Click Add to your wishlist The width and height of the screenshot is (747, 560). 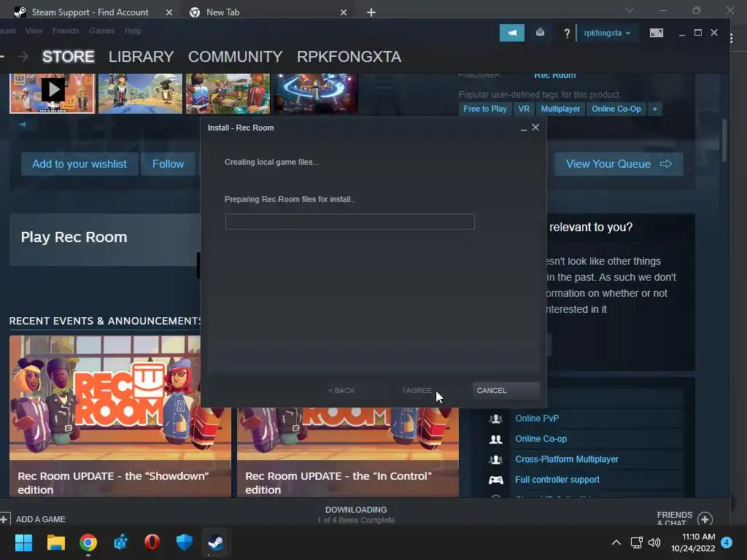(x=80, y=164)
